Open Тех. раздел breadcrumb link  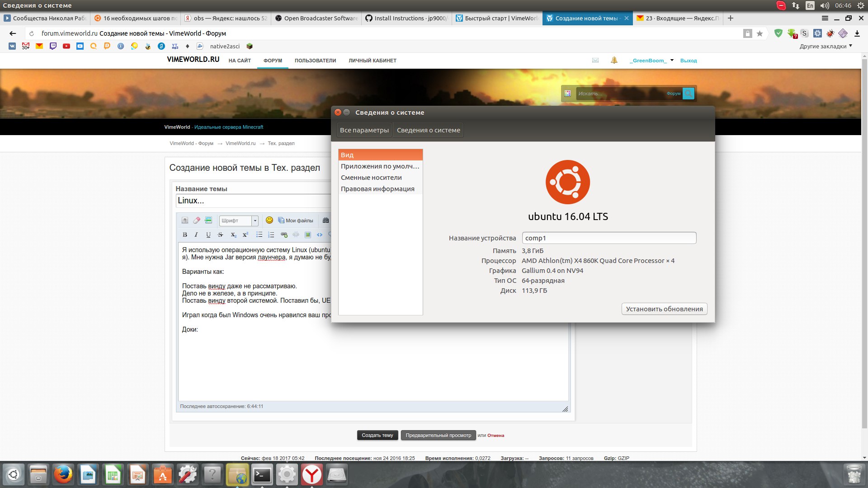pos(281,143)
